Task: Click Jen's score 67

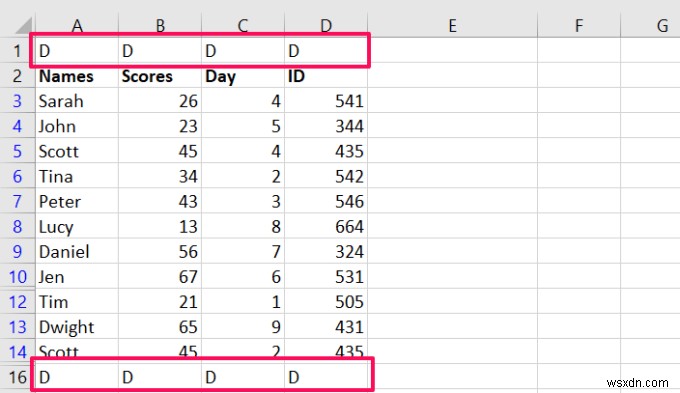Action: (160, 277)
